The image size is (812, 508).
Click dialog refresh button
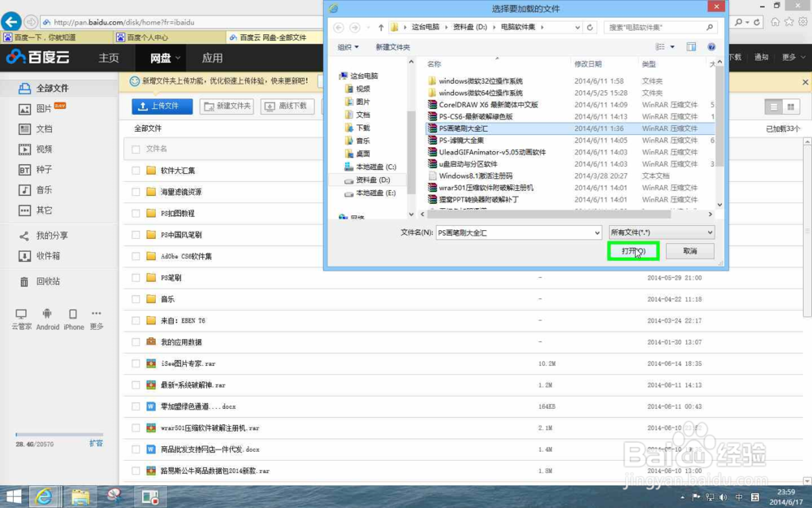590,28
